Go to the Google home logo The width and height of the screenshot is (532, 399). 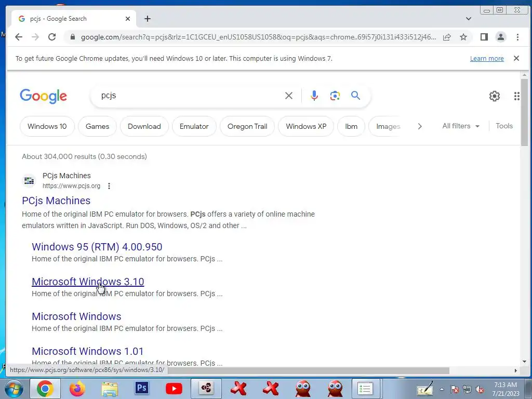pos(44,96)
